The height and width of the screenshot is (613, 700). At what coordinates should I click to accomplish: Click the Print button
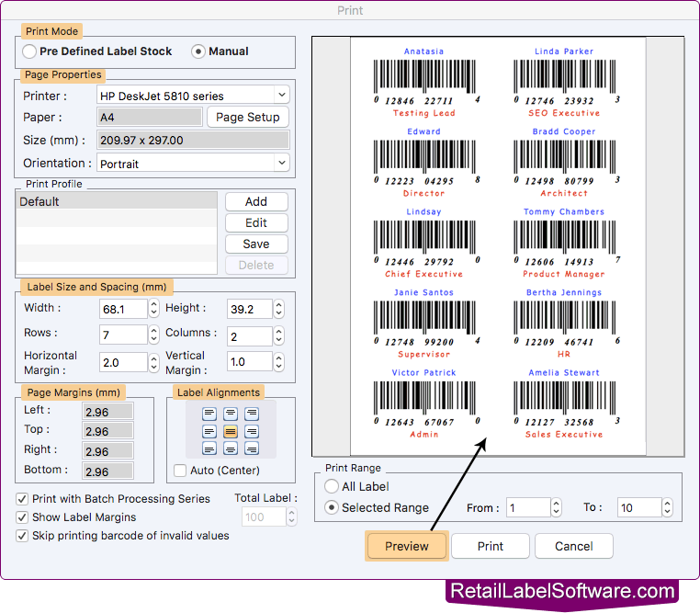click(x=491, y=546)
